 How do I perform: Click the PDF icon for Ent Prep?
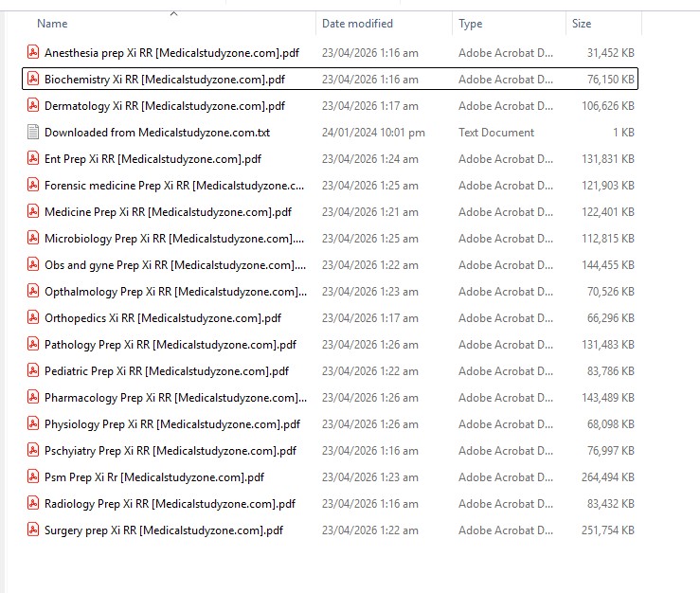[x=33, y=159]
